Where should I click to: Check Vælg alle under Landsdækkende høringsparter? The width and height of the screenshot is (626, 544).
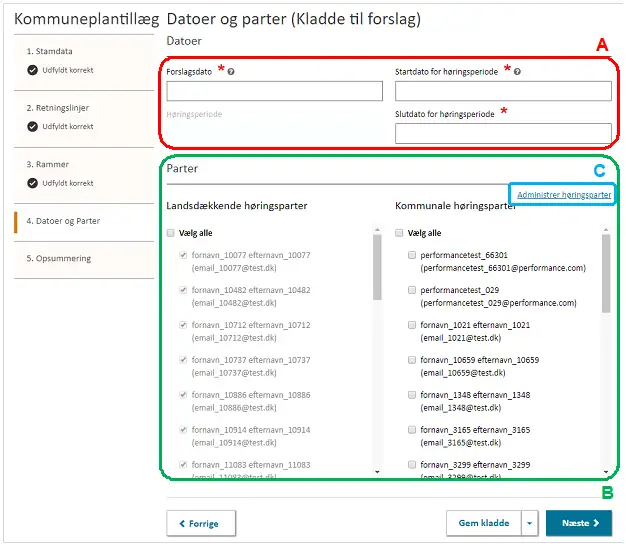[172, 233]
